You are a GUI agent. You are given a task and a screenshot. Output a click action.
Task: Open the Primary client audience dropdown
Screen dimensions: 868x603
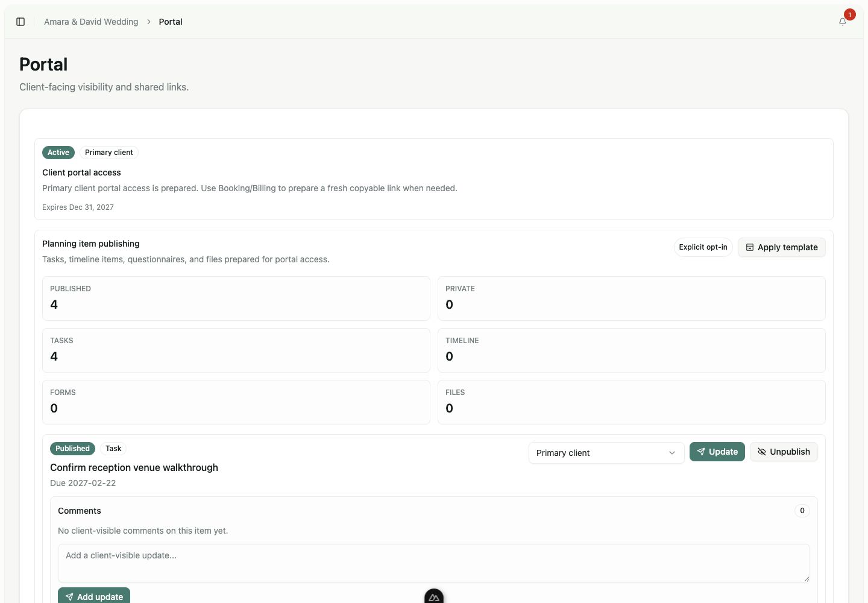click(606, 453)
